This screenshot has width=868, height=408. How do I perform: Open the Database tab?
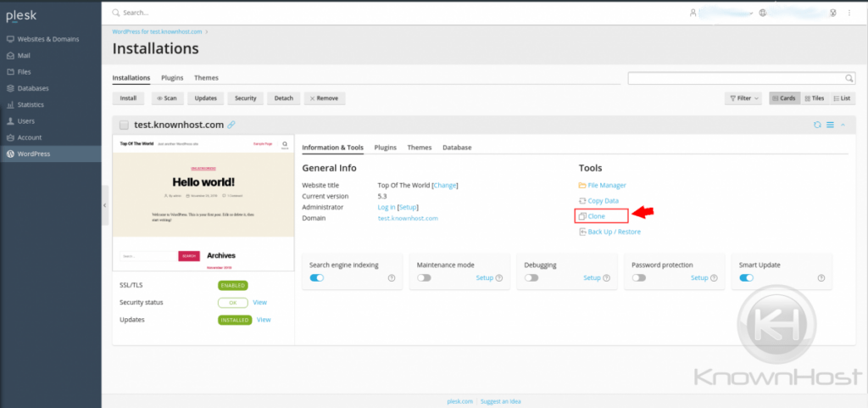[x=457, y=148]
